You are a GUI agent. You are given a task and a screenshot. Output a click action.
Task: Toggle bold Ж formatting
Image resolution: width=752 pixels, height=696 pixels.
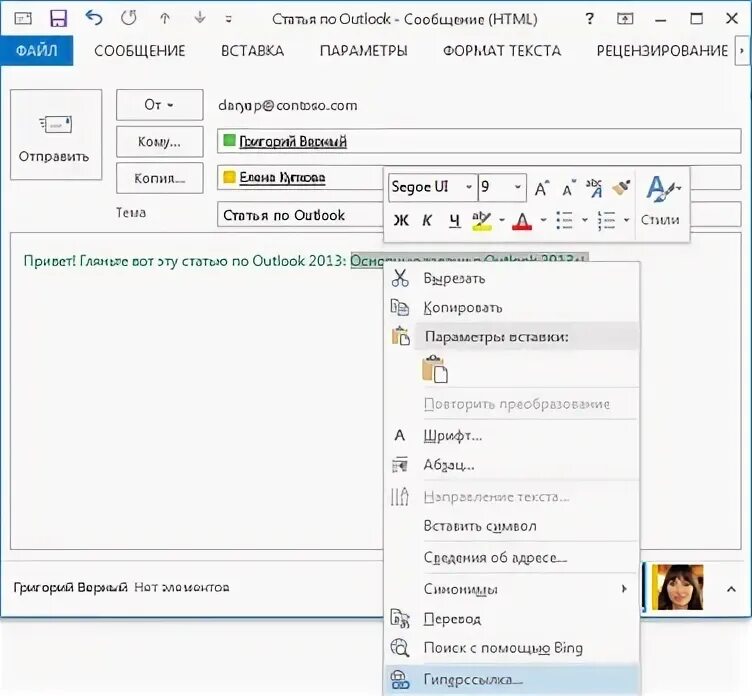click(400, 220)
